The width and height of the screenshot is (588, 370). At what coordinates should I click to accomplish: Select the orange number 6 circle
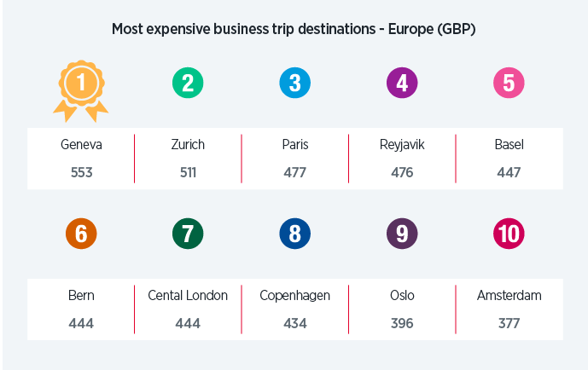pos(81,234)
